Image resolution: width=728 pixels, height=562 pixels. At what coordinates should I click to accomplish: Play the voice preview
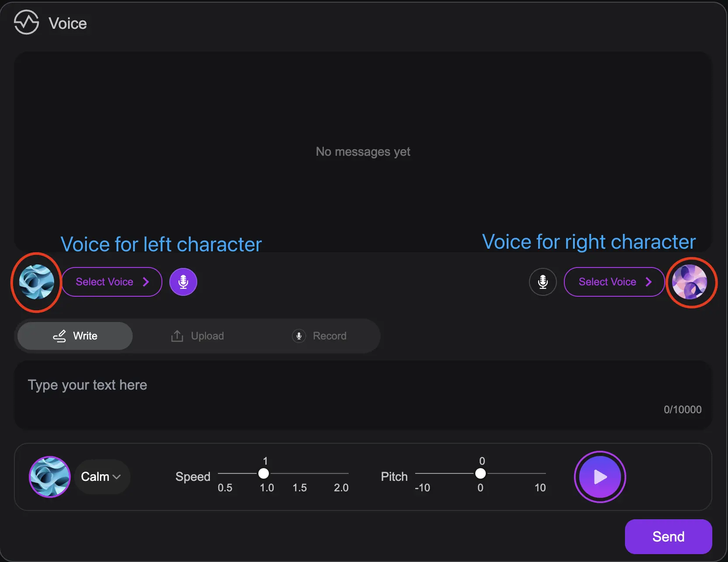tap(600, 477)
